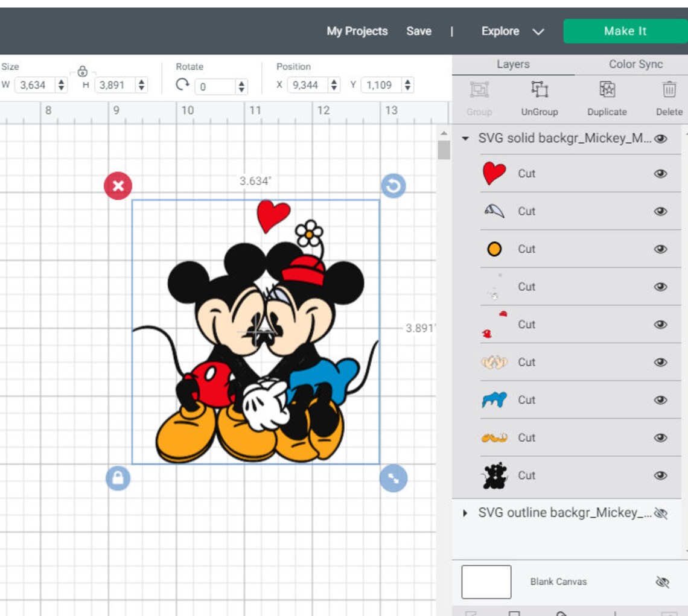Click the Rotate angle input field

point(214,86)
